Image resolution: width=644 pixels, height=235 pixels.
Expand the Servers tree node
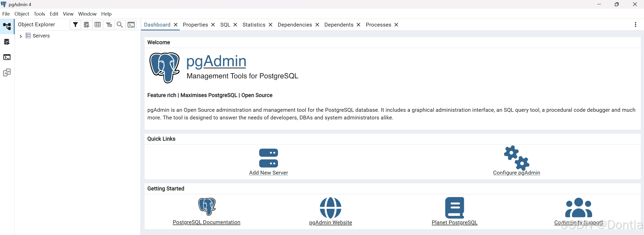click(x=21, y=36)
